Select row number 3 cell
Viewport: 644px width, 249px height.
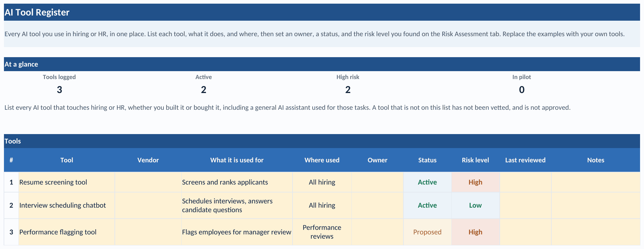(x=11, y=232)
